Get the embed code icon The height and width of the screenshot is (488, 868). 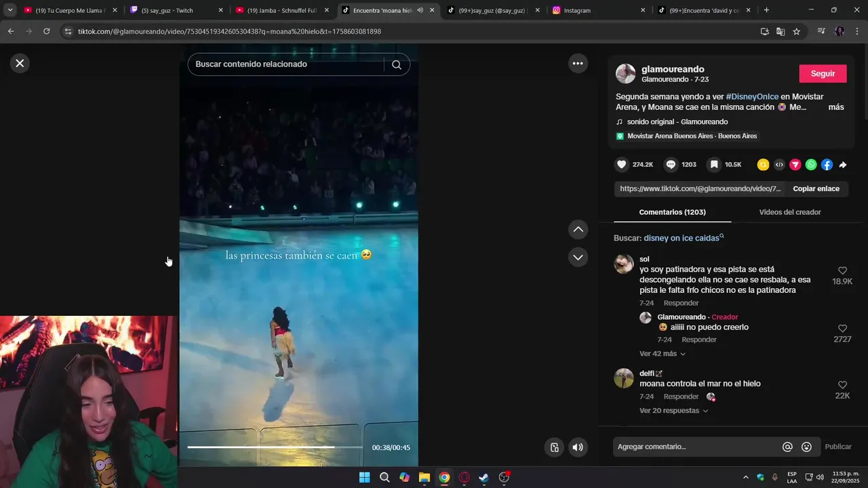pyautogui.click(x=779, y=165)
